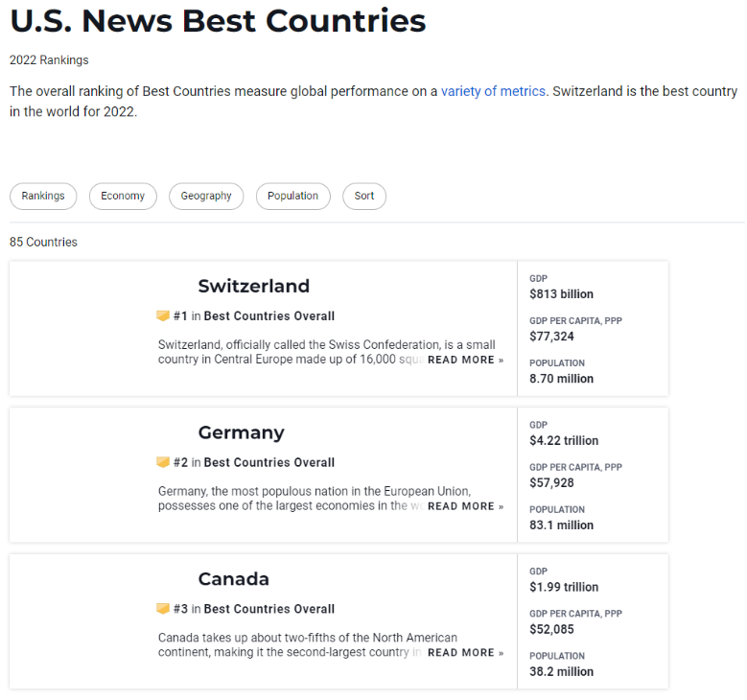Click the Switzerland description paragraph

pos(327,352)
